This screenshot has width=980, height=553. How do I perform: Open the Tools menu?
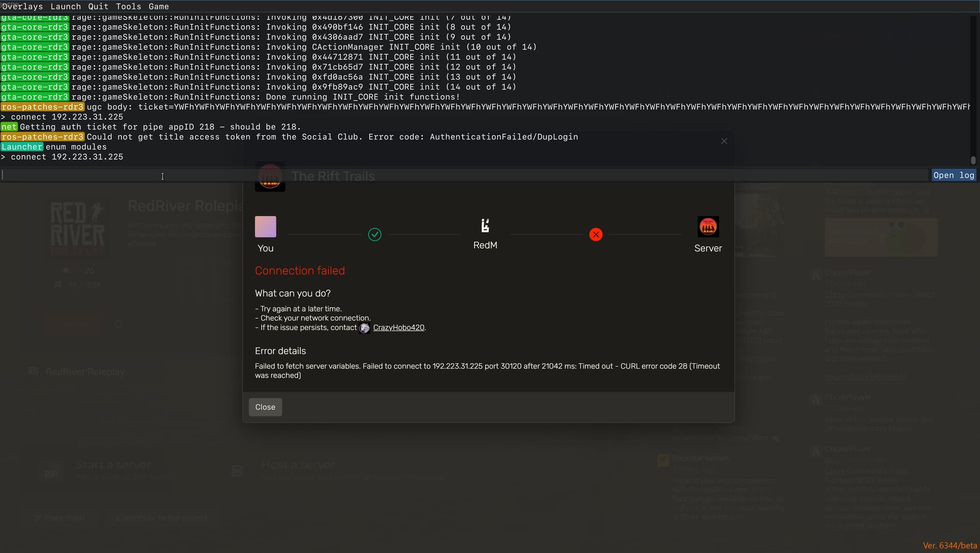point(128,6)
